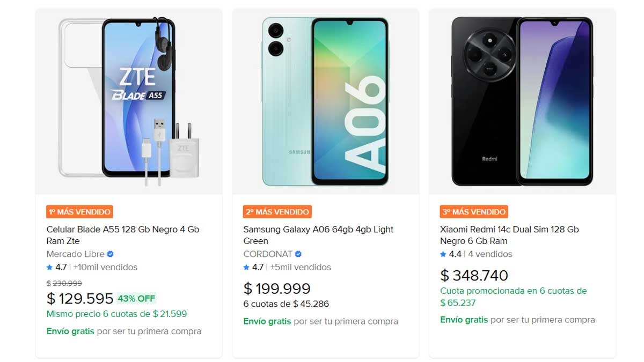Click the 3º MÁS VENDIDO badge
644x362 pixels.
pyautogui.click(x=474, y=211)
